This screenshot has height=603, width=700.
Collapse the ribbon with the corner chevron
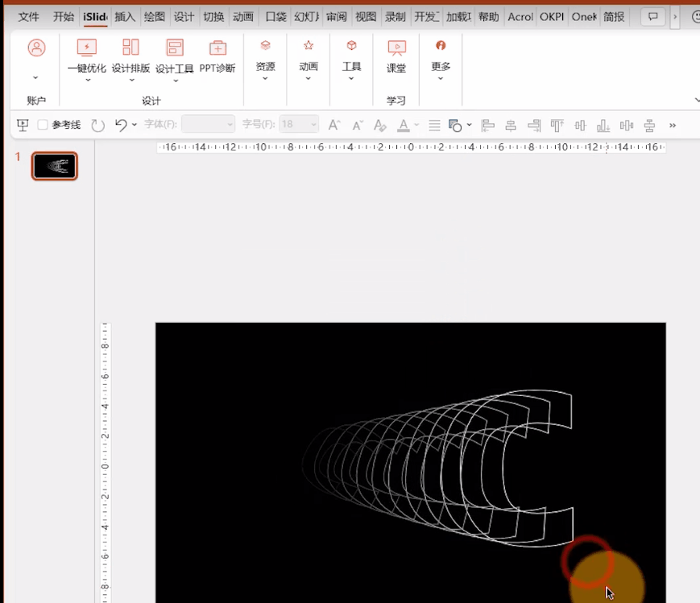click(x=697, y=100)
